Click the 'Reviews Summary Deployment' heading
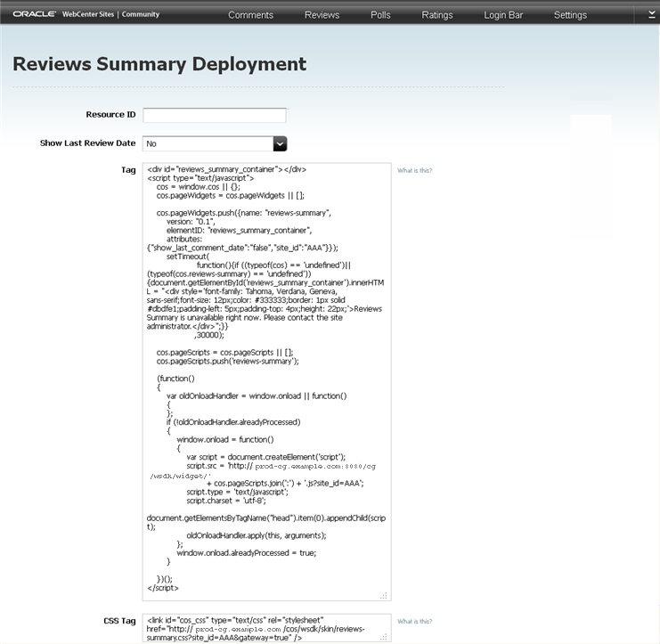This screenshot has height=644, width=660. pyautogui.click(x=159, y=64)
